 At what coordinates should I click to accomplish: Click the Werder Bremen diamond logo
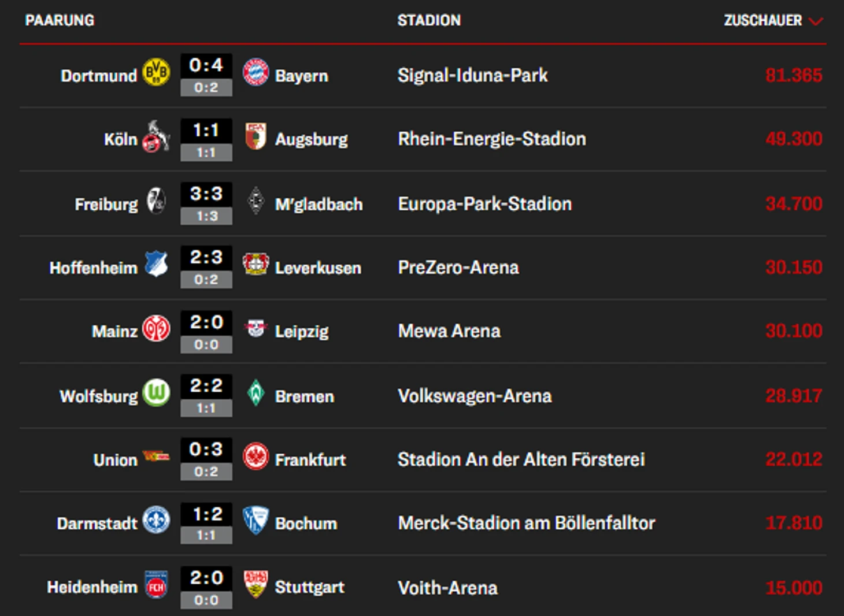coord(256,393)
